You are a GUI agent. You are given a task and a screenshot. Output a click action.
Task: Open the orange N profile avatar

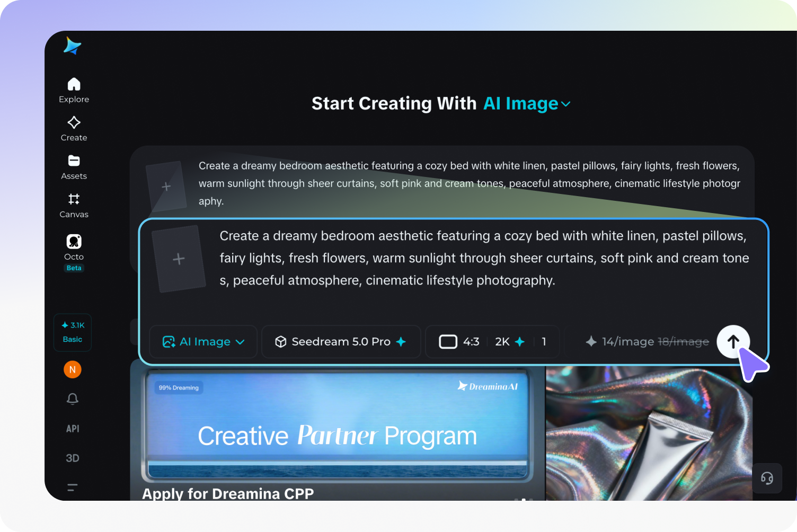[x=73, y=369]
